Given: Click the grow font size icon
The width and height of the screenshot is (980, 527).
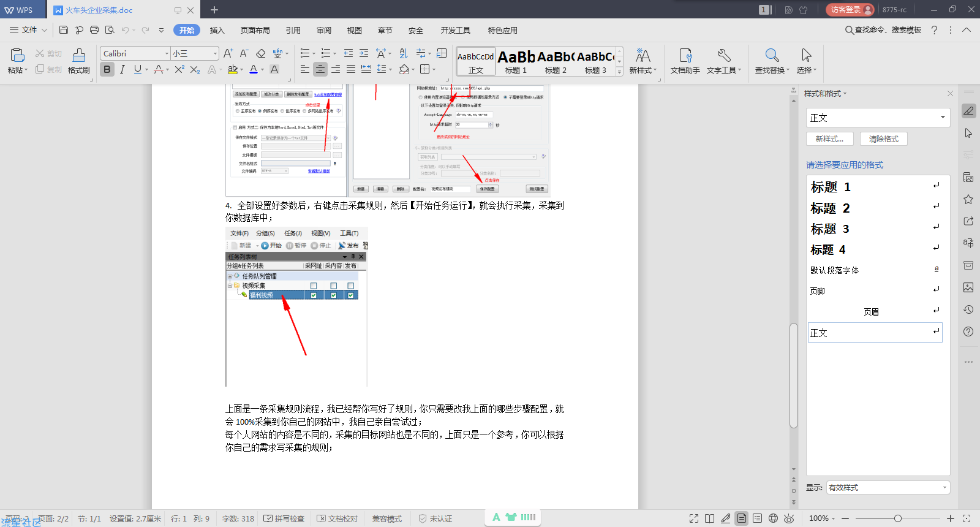Looking at the screenshot, I should click(228, 53).
